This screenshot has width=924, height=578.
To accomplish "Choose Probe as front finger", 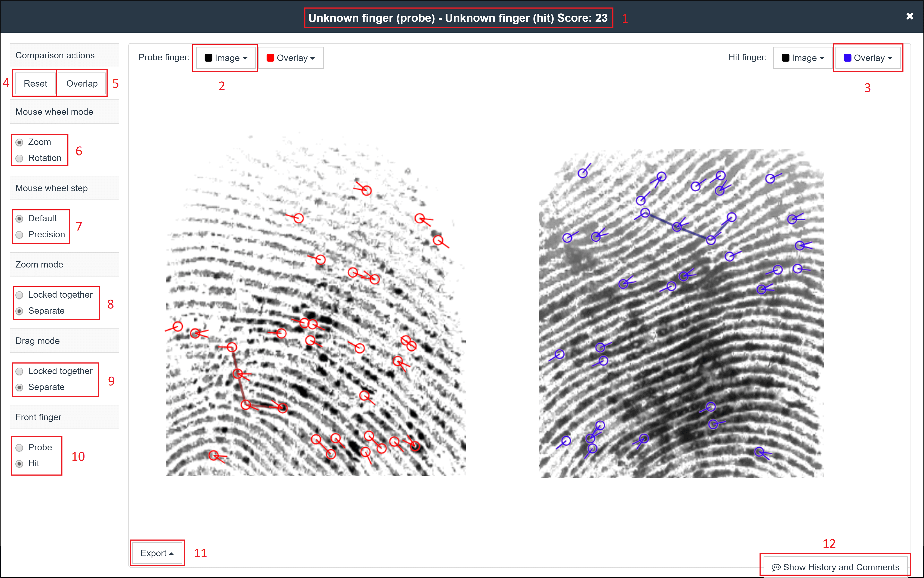I will pos(19,448).
